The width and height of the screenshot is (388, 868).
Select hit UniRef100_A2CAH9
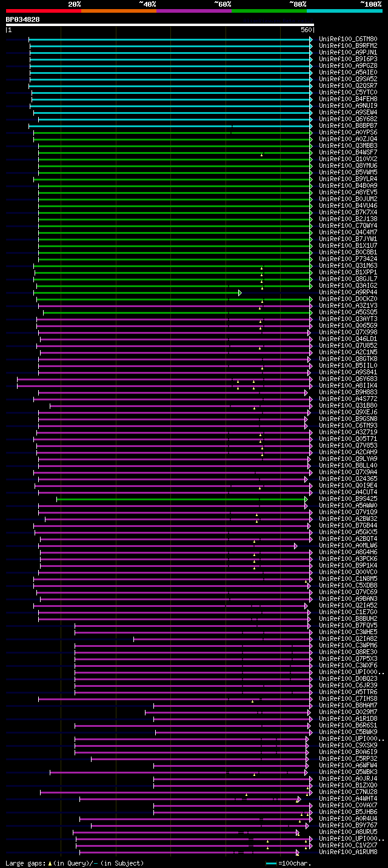tap(348, 452)
